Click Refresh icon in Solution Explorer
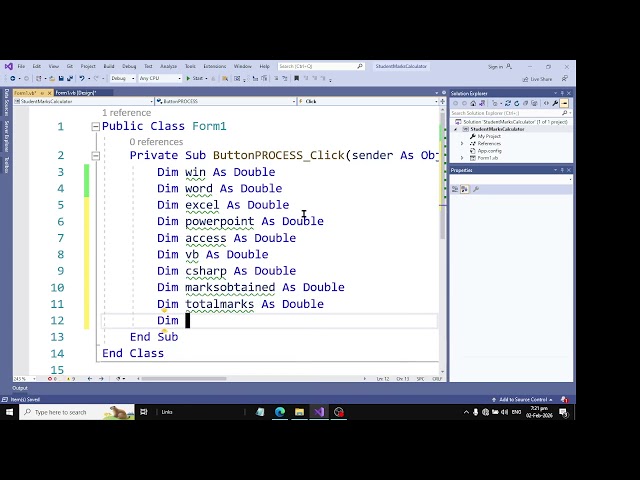Screen dimensions: 640x480 point(517,103)
